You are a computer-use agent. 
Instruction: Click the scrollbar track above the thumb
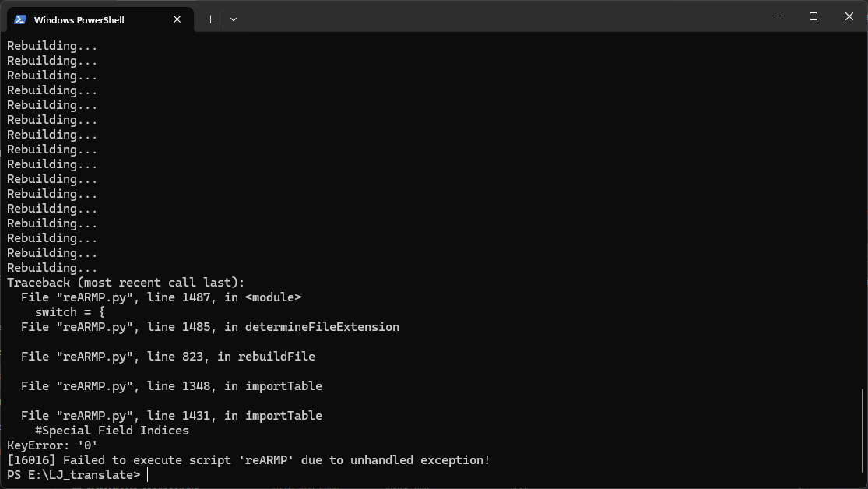click(x=863, y=210)
